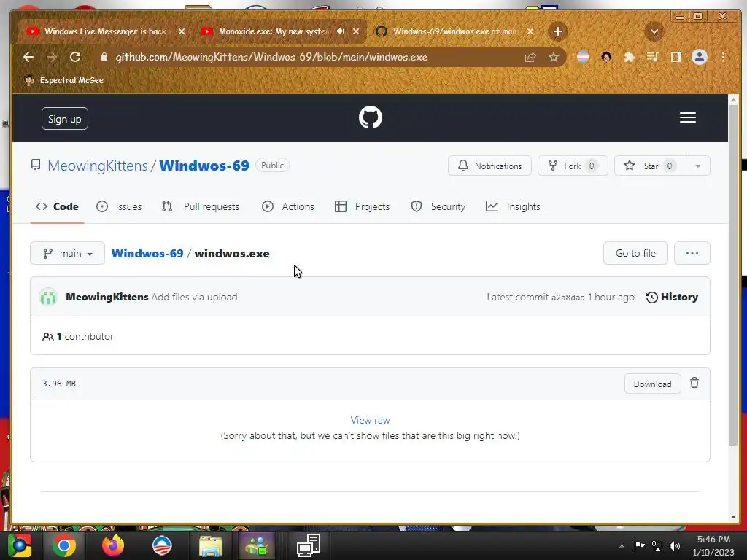The height and width of the screenshot is (560, 747).
Task: Click the taskbar clock 5:46 PM
Action: click(713, 540)
